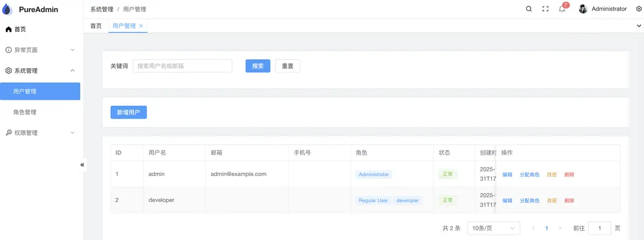Click the 用户名 column header
The height and width of the screenshot is (240, 644).
tap(157, 153)
